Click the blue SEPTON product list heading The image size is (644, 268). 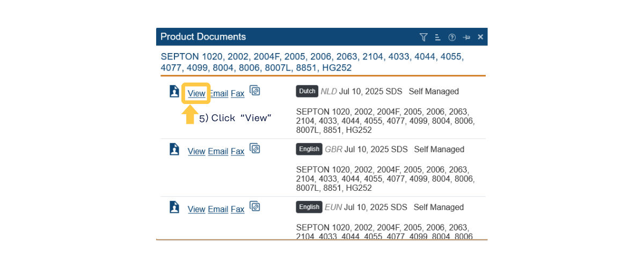(312, 62)
